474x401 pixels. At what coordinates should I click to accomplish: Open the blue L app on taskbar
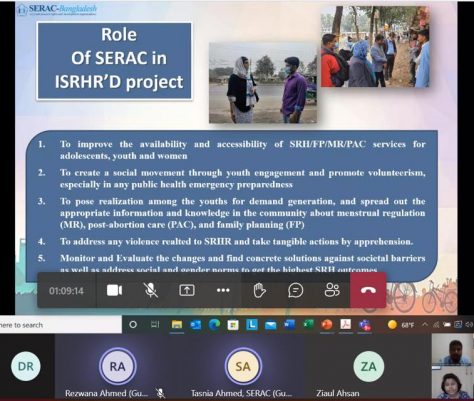pyautogui.click(x=252, y=324)
